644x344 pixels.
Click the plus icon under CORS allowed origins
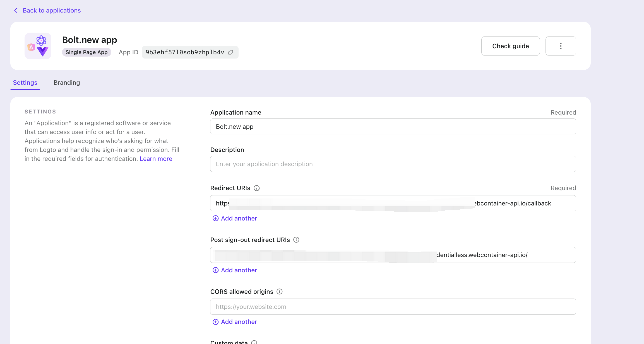[x=215, y=322]
